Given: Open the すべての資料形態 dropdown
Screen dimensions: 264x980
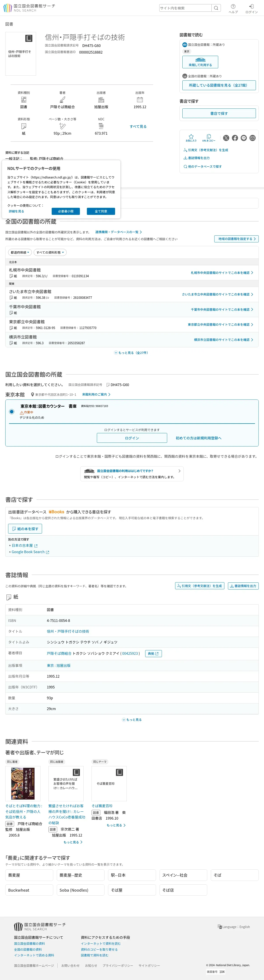Looking at the screenshot, I should click(50, 253).
